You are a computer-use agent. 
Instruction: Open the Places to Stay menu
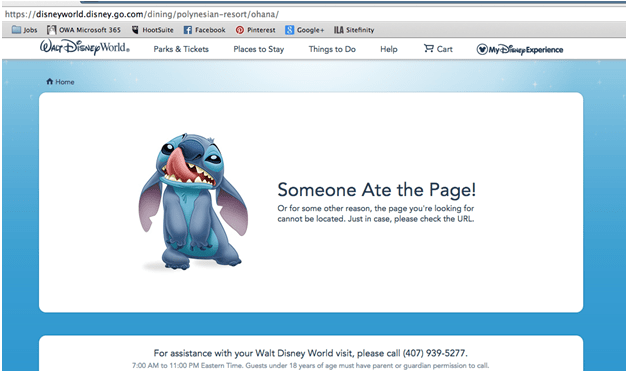click(x=259, y=49)
